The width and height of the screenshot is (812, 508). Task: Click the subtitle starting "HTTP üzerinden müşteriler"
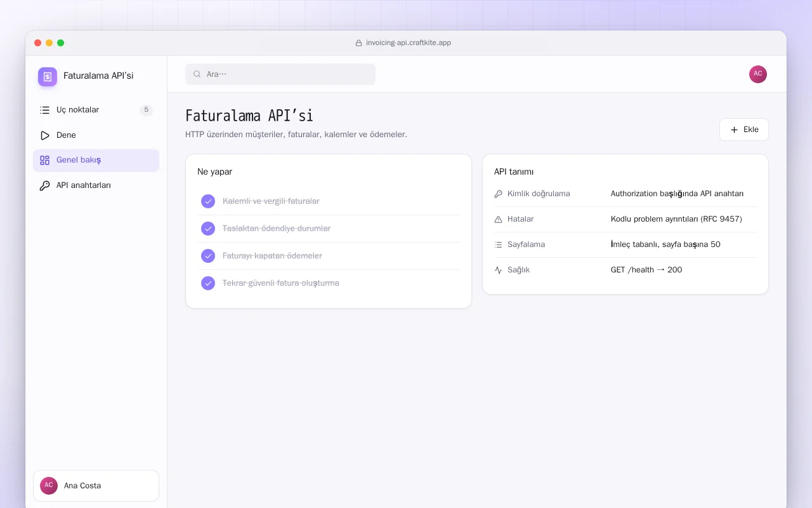(x=296, y=135)
